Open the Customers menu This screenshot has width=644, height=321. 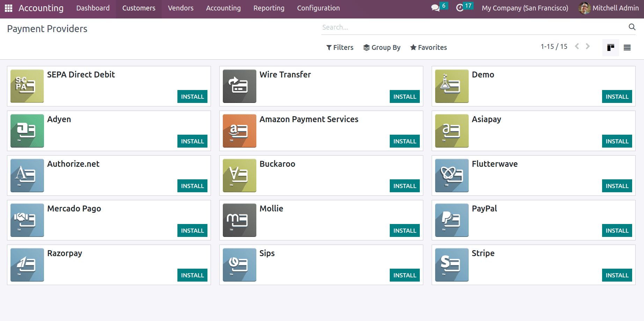[x=139, y=8]
